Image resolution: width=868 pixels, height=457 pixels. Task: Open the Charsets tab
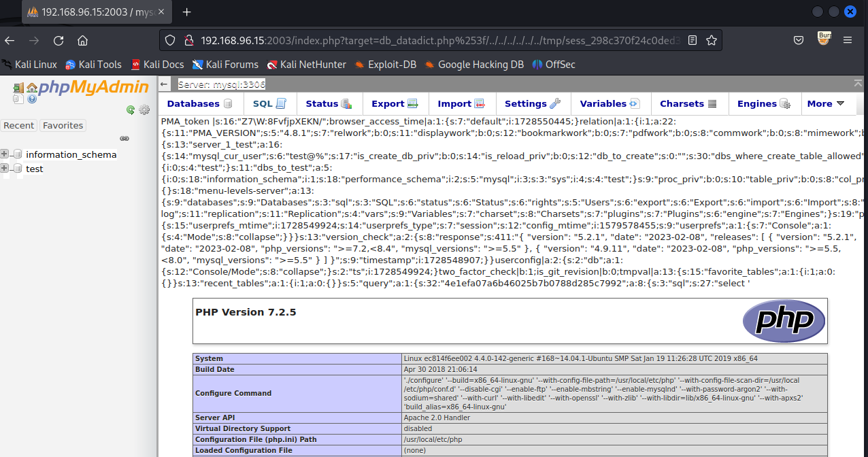point(688,103)
